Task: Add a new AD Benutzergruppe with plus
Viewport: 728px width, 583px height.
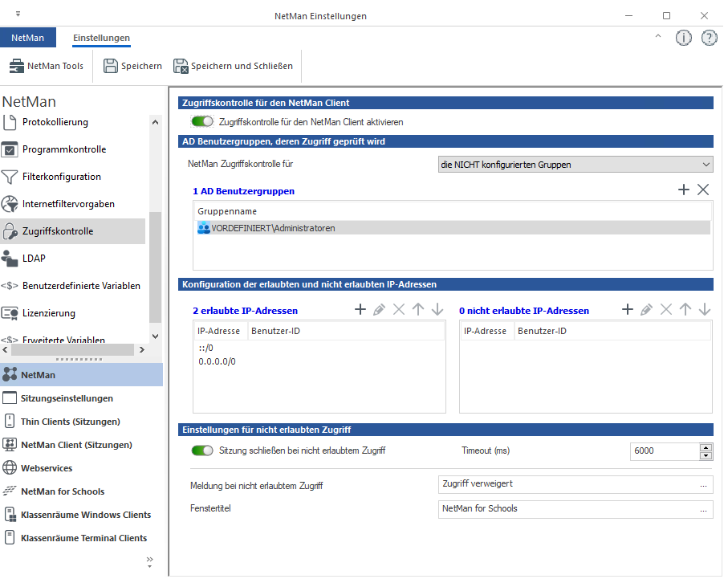Action: tap(684, 190)
